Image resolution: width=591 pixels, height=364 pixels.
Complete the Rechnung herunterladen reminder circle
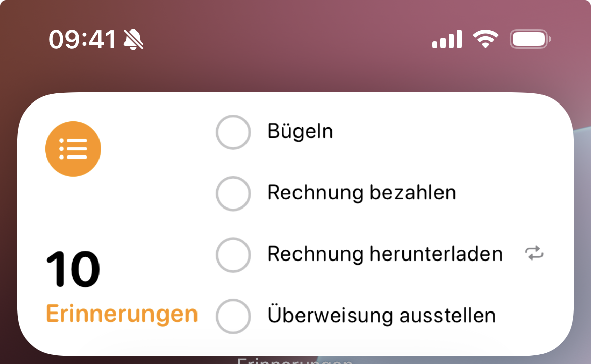click(x=233, y=254)
